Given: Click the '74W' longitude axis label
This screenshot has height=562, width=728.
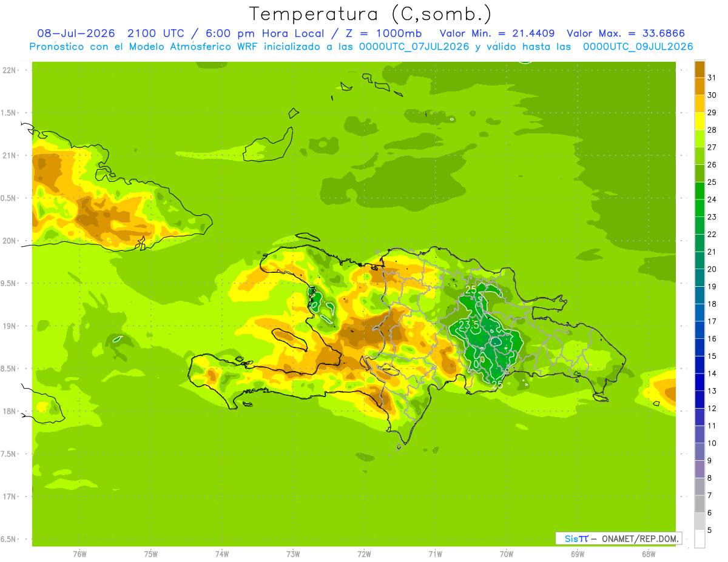Looking at the screenshot, I should point(222,554).
